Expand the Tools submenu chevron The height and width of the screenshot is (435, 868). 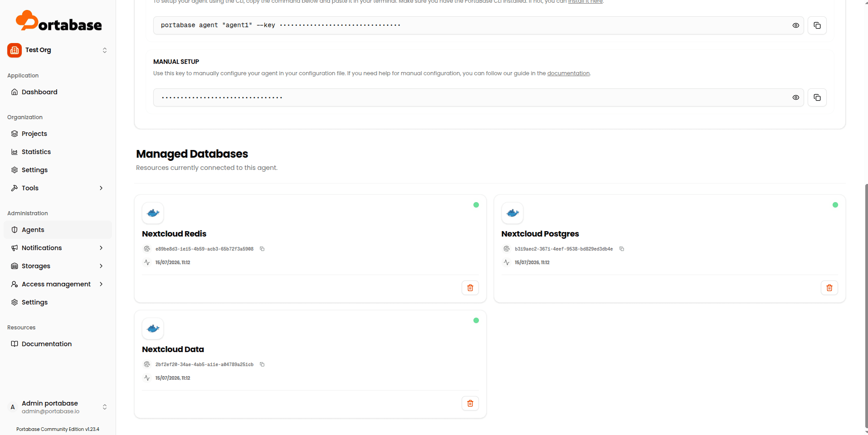click(x=101, y=188)
